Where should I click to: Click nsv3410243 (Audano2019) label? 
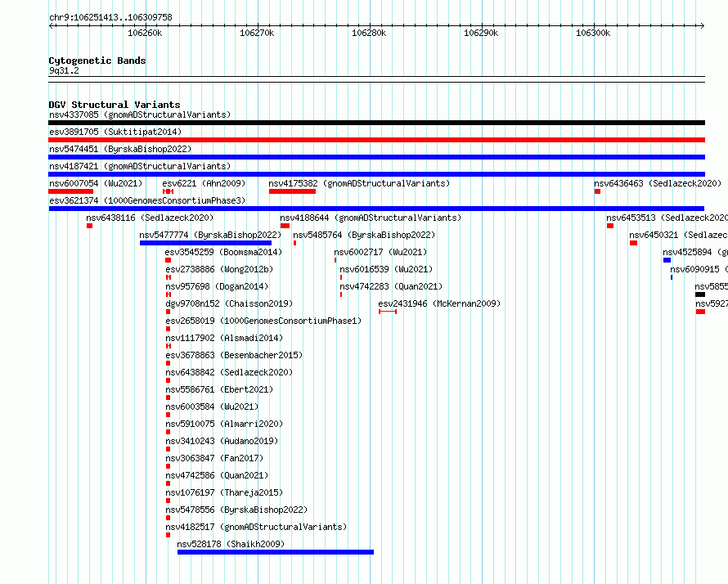222,441
